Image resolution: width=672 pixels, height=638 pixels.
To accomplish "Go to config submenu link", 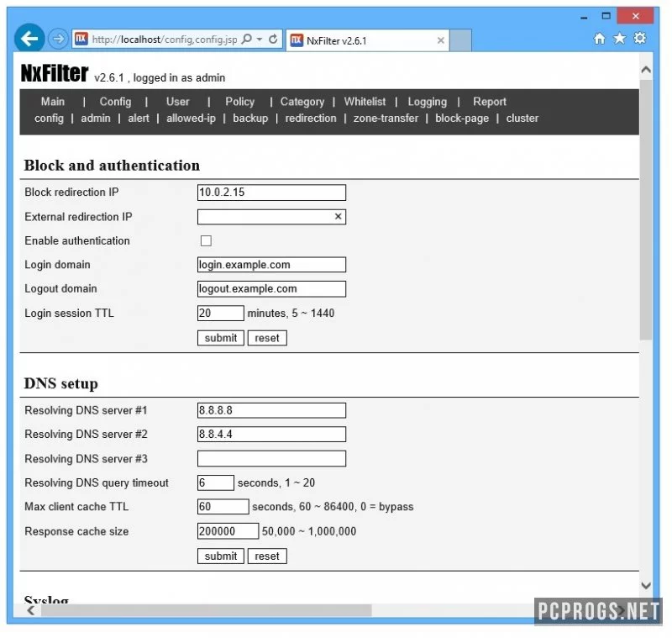I will pos(49,119).
